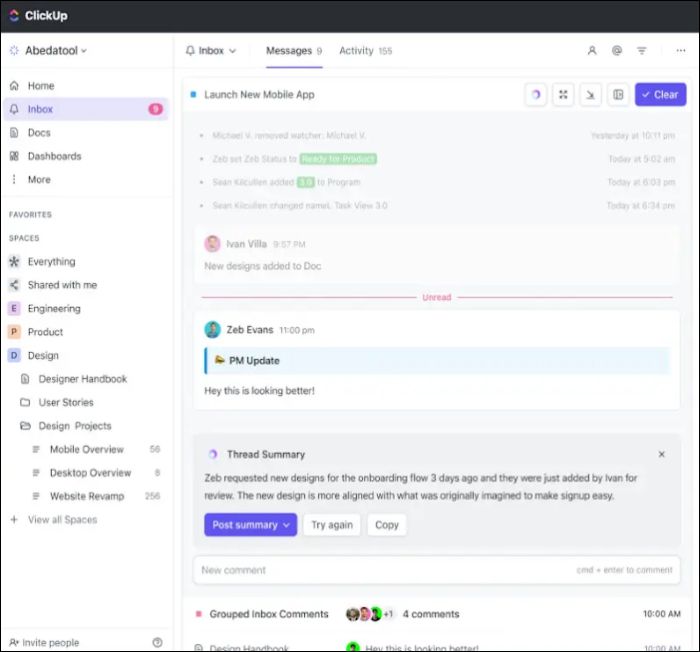Open the inbox filter lines icon
Viewport: 700px width, 652px height.
click(x=642, y=50)
